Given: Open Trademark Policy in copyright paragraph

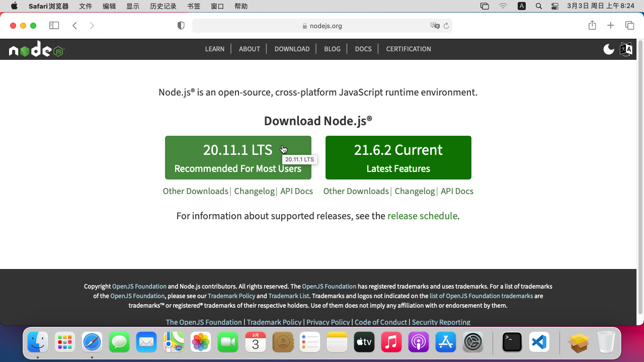Looking at the screenshot, I should 231,296.
